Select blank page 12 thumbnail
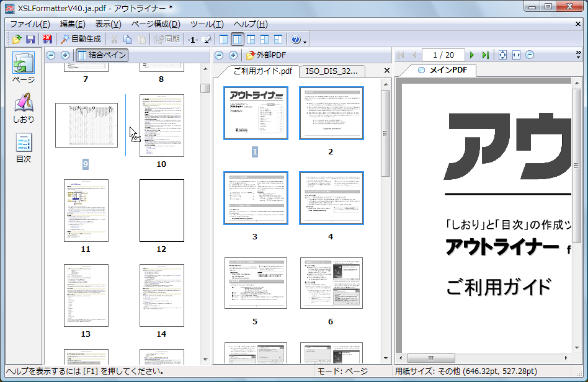 [x=162, y=210]
